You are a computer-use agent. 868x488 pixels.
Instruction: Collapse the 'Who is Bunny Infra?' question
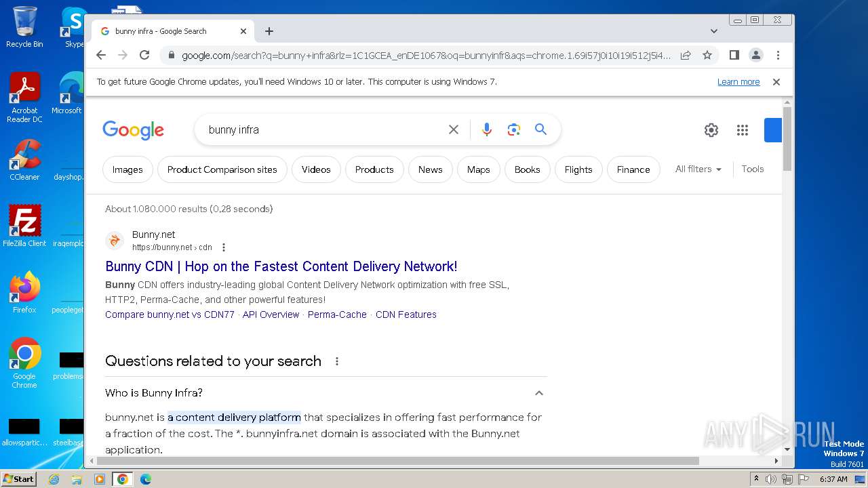click(539, 393)
